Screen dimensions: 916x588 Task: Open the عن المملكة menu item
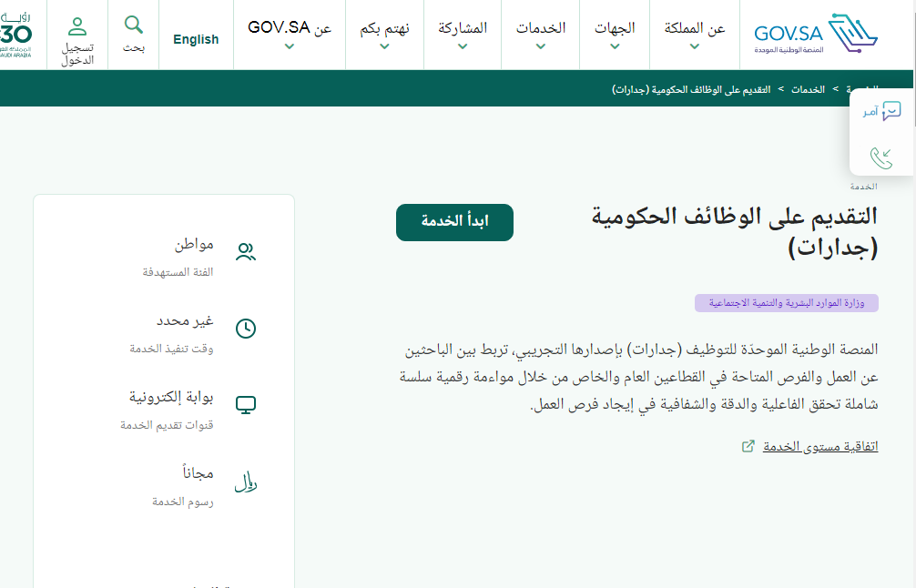(695, 28)
